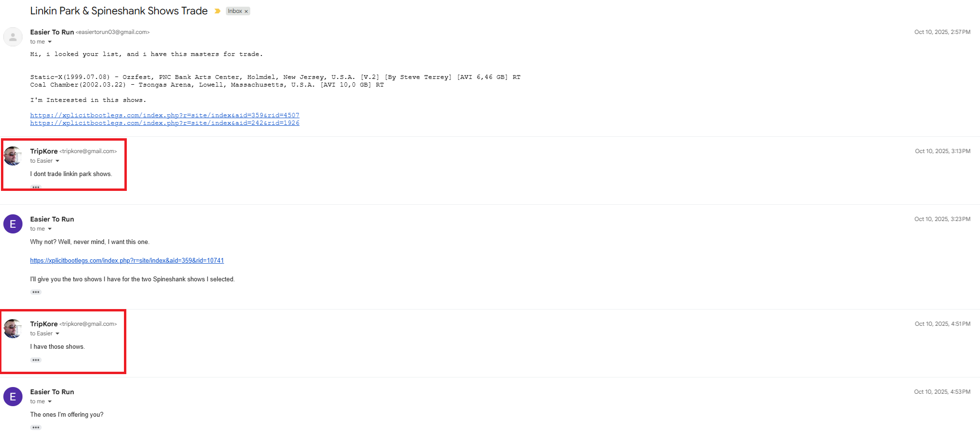Show trimmed content under the Spineshank shows offer
This screenshot has height=443, width=980.
point(36,292)
